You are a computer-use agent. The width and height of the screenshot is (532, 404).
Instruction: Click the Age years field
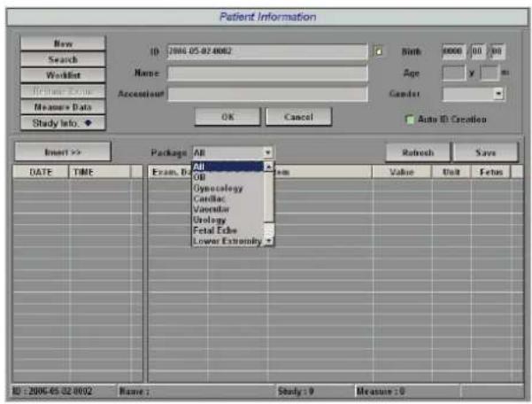coord(453,73)
